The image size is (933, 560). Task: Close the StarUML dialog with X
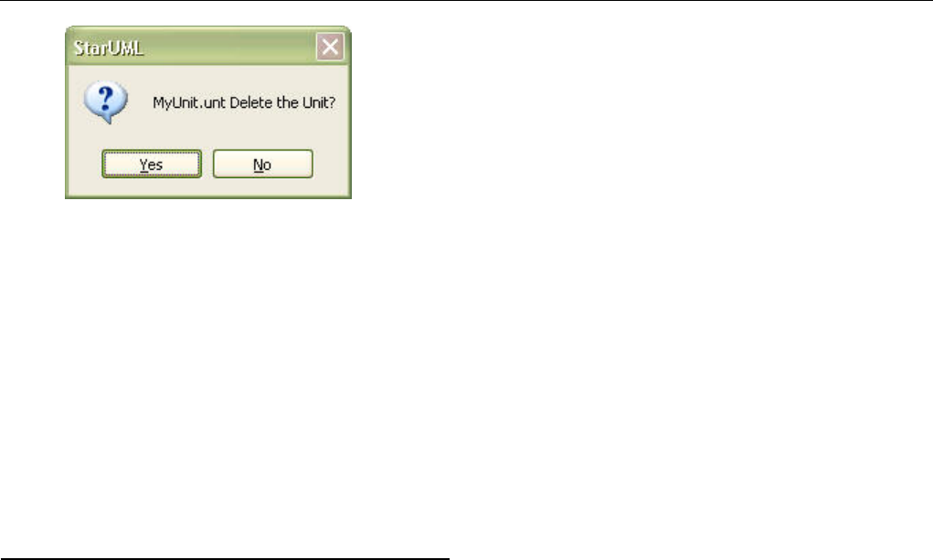[x=330, y=47]
